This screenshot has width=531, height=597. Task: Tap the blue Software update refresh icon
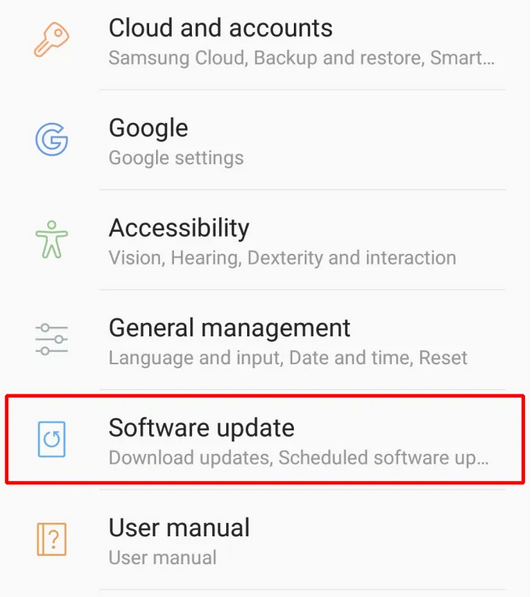click(52, 439)
